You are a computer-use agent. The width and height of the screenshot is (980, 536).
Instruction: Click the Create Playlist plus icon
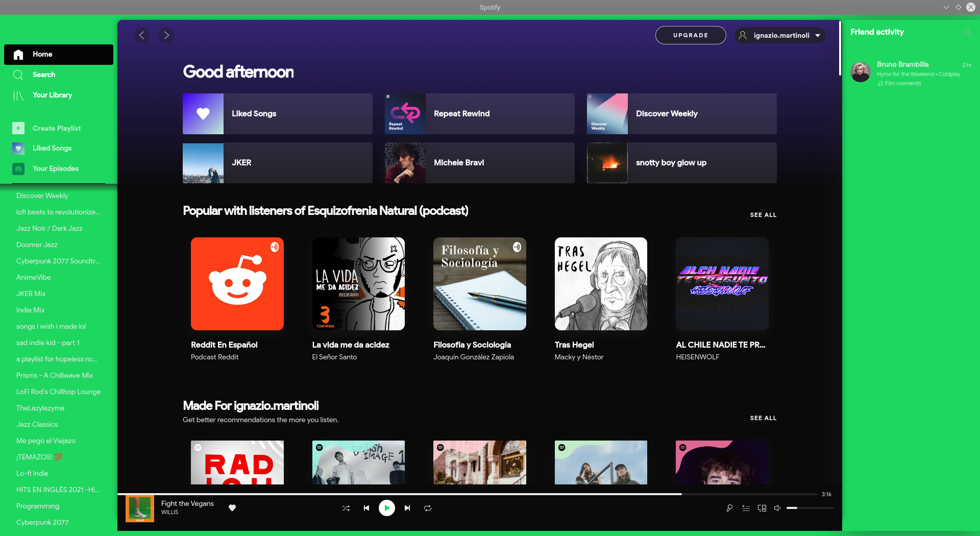coord(18,128)
